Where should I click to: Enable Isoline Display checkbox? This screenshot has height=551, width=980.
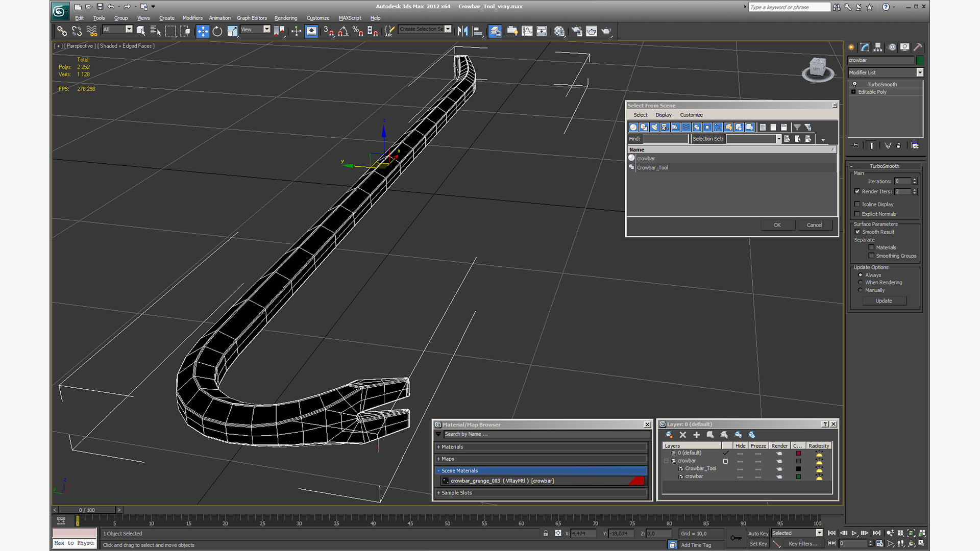point(857,204)
